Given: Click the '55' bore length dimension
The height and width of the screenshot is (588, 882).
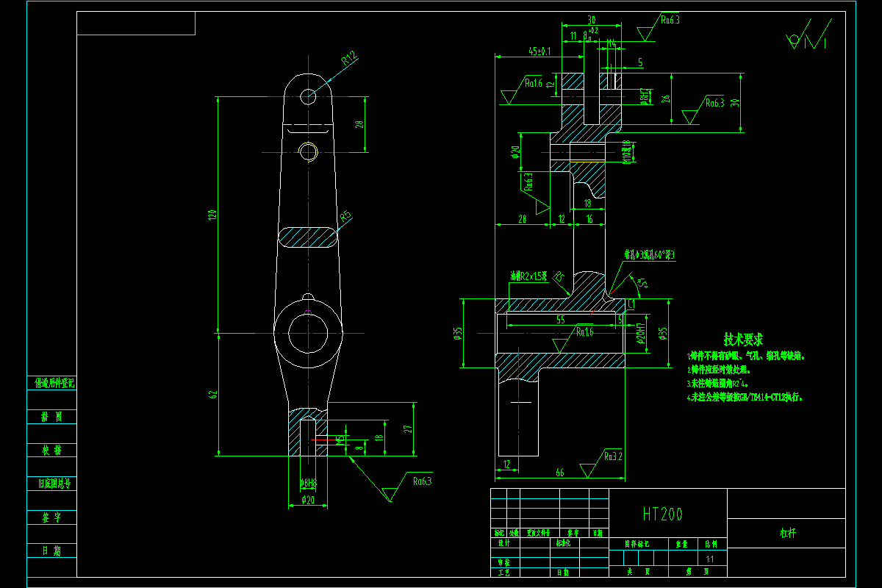Looking at the screenshot, I should point(560,320).
